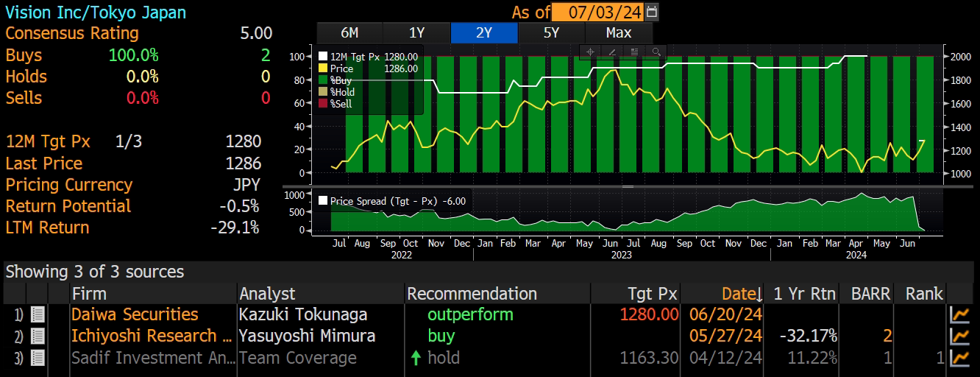Toggle 12M Tgt Px legend swatch
Screen dimensions: 980x377
[x=323, y=57]
